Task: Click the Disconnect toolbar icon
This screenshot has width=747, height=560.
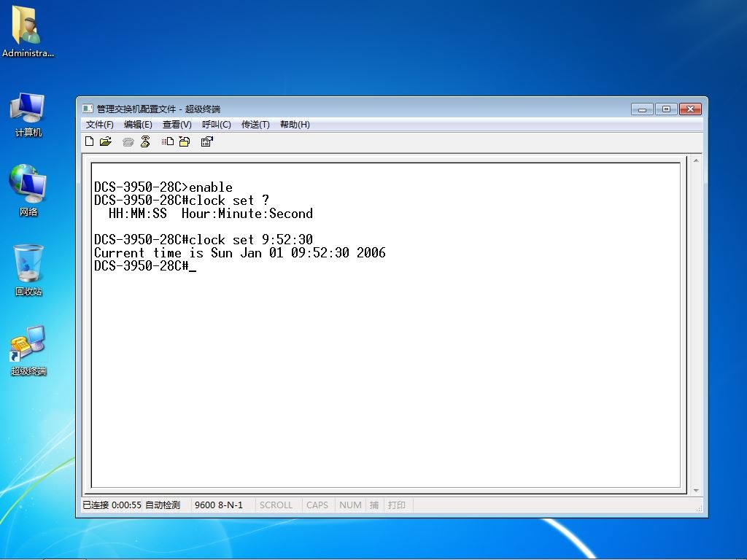Action: coord(145,141)
